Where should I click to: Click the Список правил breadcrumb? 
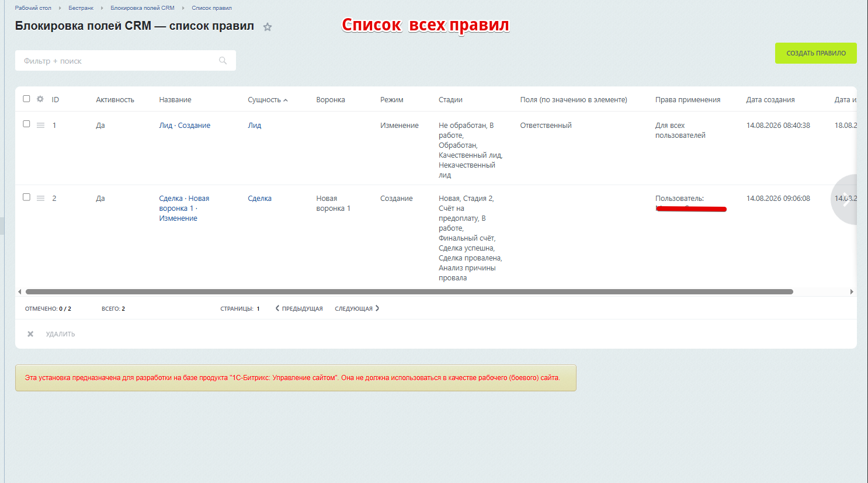(211, 8)
